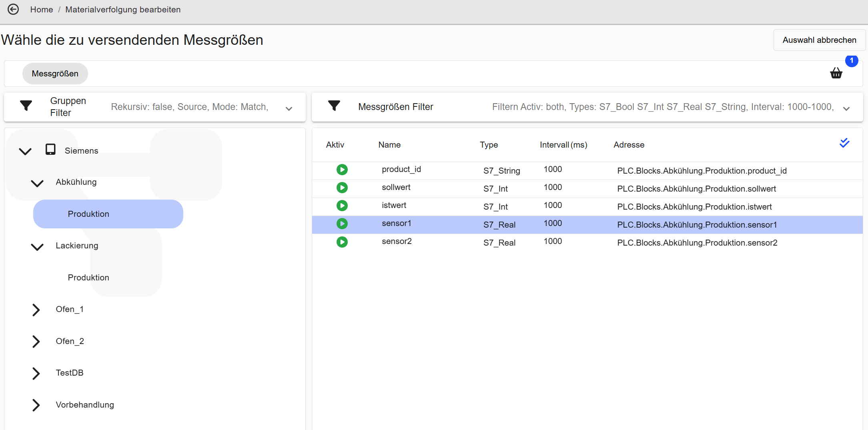Image resolution: width=868 pixels, height=430 pixels.
Task: Click the S7_String type cell
Action: pyautogui.click(x=502, y=171)
